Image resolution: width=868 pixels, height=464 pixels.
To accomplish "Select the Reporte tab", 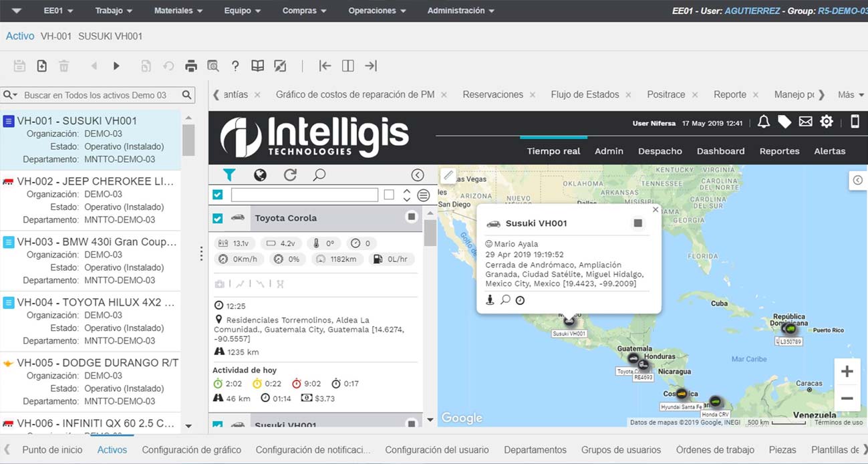I will pos(730,95).
